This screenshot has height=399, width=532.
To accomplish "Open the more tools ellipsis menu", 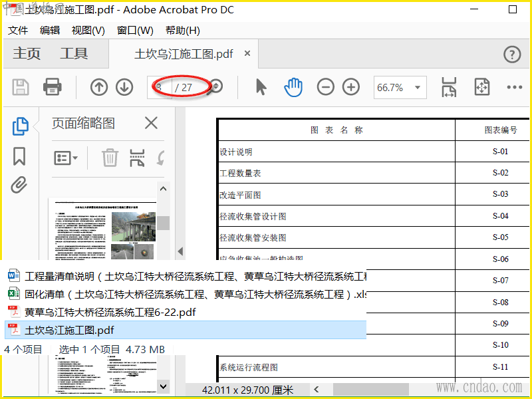I will coord(514,87).
